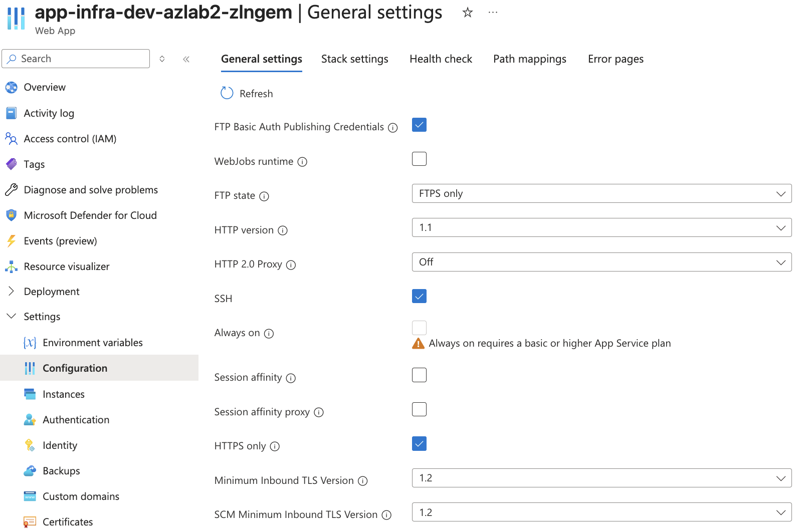
Task: Click the Defender for Cloud shield icon
Action: click(x=11, y=215)
